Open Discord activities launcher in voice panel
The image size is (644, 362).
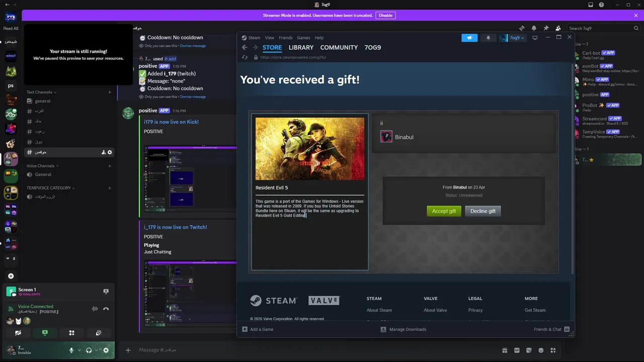pyautogui.click(x=71, y=333)
